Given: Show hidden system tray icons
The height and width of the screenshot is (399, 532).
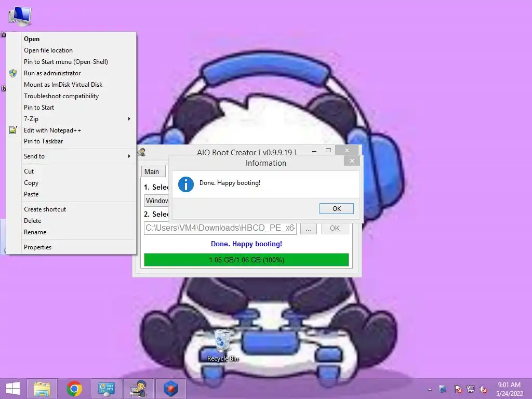Looking at the screenshot, I should coord(430,389).
